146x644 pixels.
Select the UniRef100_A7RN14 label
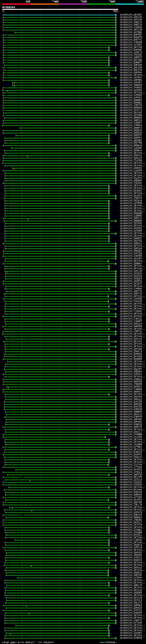click(131, 125)
